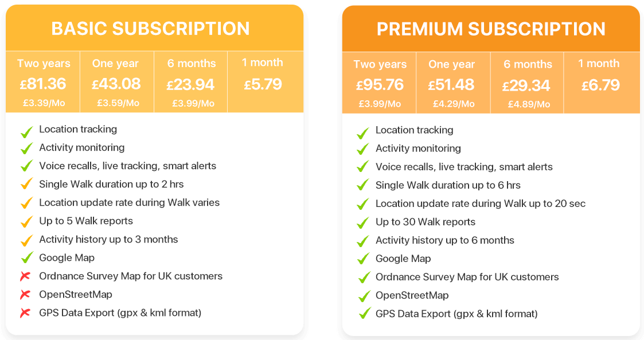
Task: Click orange checkmark by Activity history up to 3 months
Action: click(27, 240)
